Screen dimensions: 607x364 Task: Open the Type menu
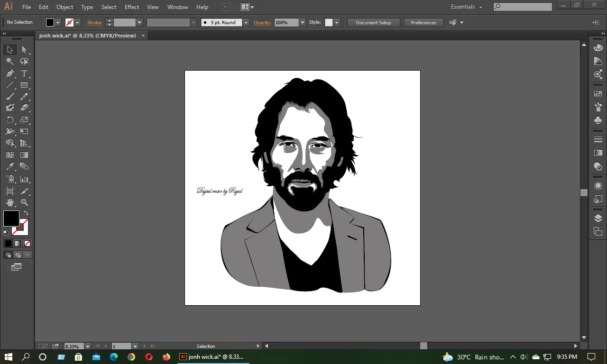point(87,7)
